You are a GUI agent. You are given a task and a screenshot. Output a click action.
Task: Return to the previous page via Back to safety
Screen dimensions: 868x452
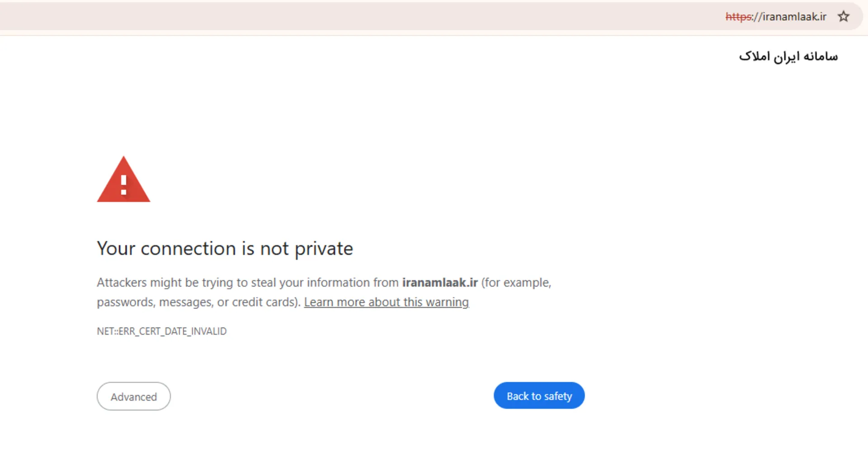[538, 395]
